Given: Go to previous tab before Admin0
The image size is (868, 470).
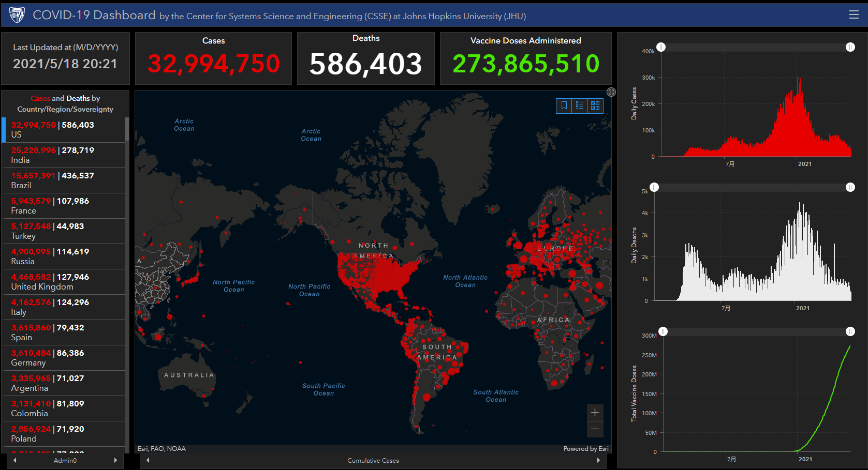Looking at the screenshot, I should pyautogui.click(x=15, y=460).
